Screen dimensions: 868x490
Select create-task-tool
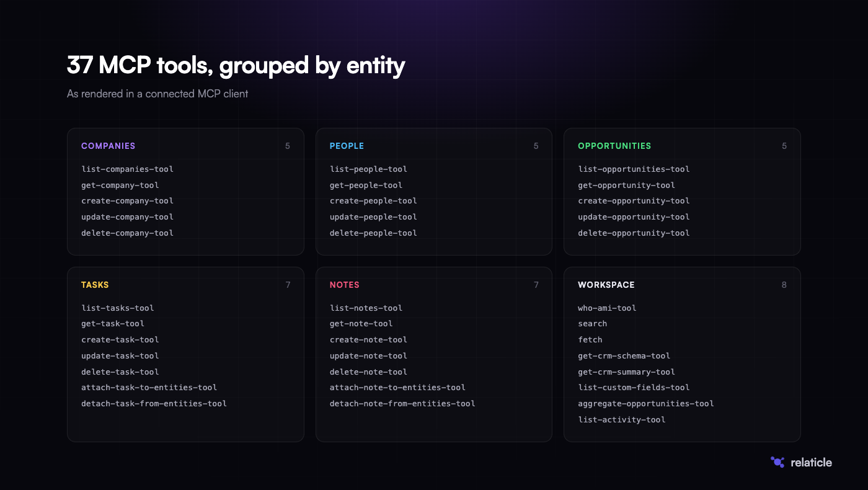[120, 340]
